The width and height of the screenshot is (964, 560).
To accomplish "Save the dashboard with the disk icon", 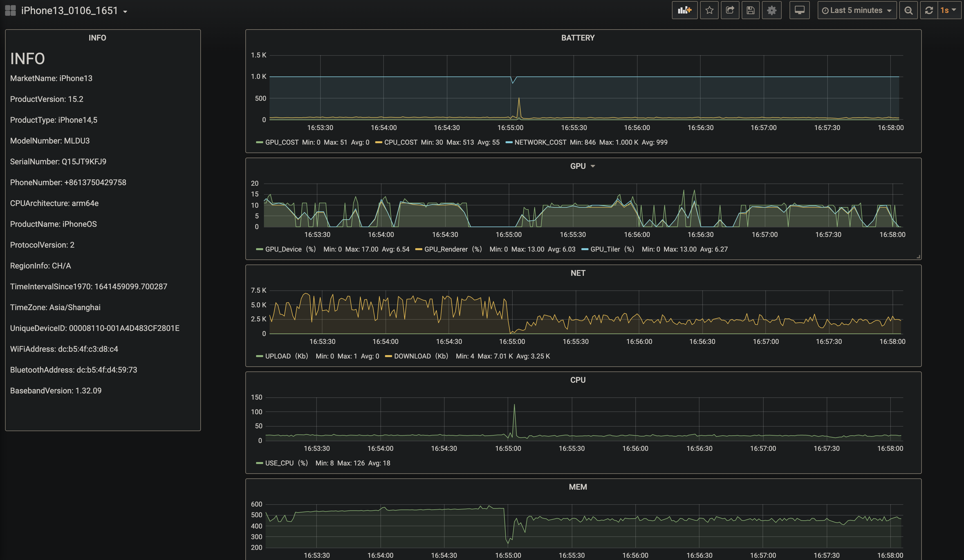I will pyautogui.click(x=750, y=10).
